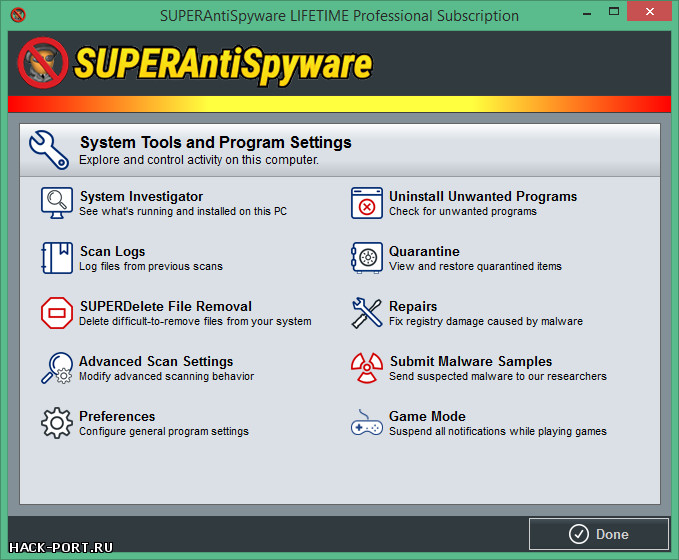The image size is (679, 560).
Task: Click 'Delete difficult-to-remove files from your system'
Action: pos(195,321)
